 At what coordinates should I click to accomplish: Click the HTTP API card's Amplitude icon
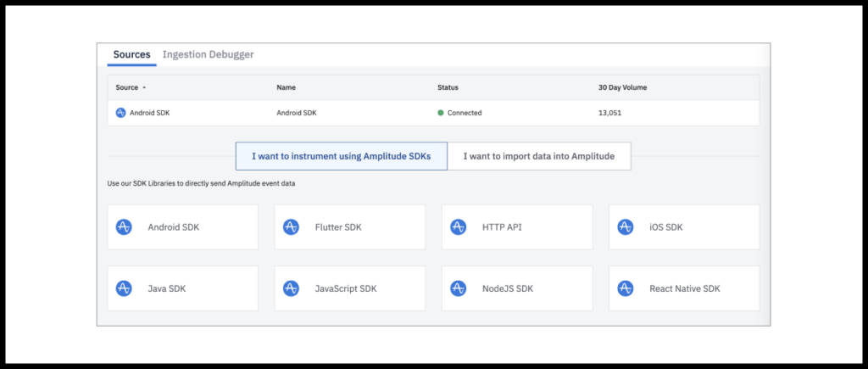(459, 227)
